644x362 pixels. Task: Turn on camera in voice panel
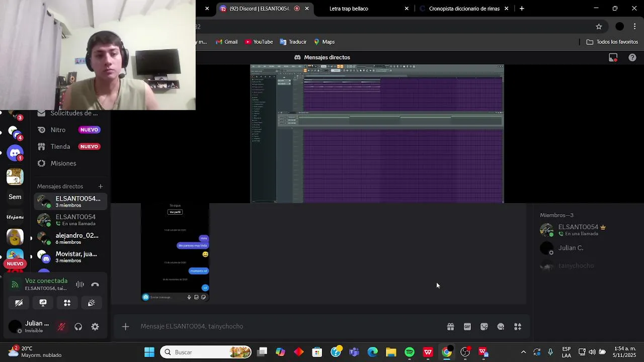19,303
